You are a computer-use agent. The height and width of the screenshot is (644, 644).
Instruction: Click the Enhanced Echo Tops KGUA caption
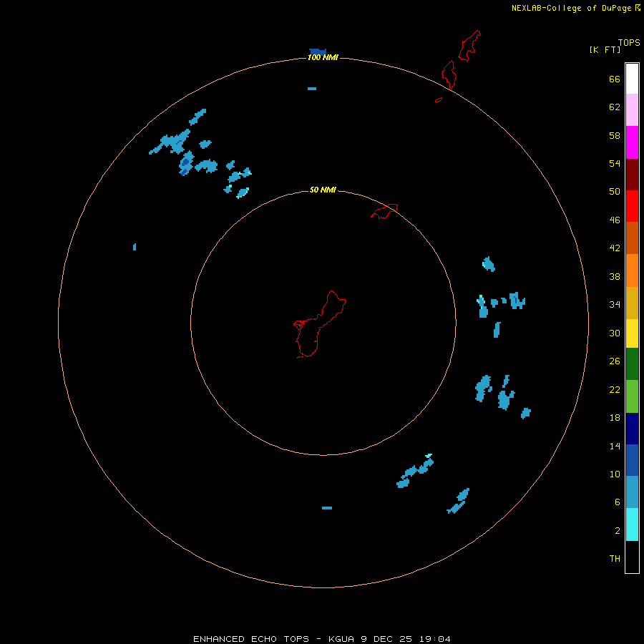coord(322,639)
